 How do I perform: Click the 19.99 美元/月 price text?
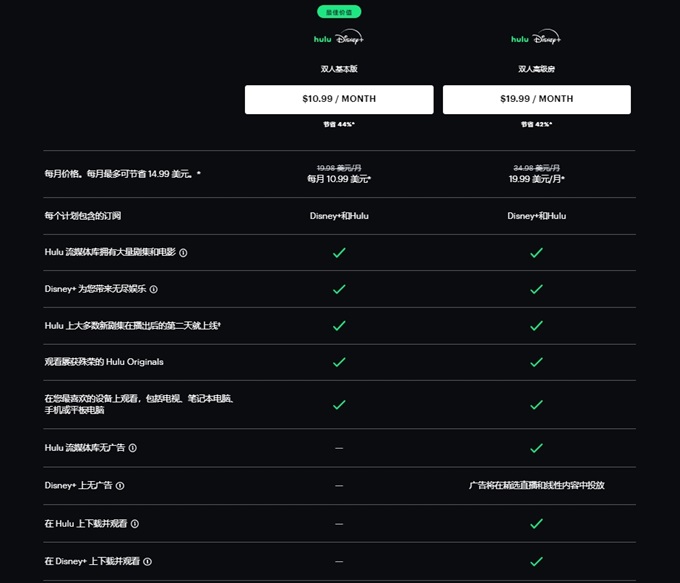[x=536, y=179]
